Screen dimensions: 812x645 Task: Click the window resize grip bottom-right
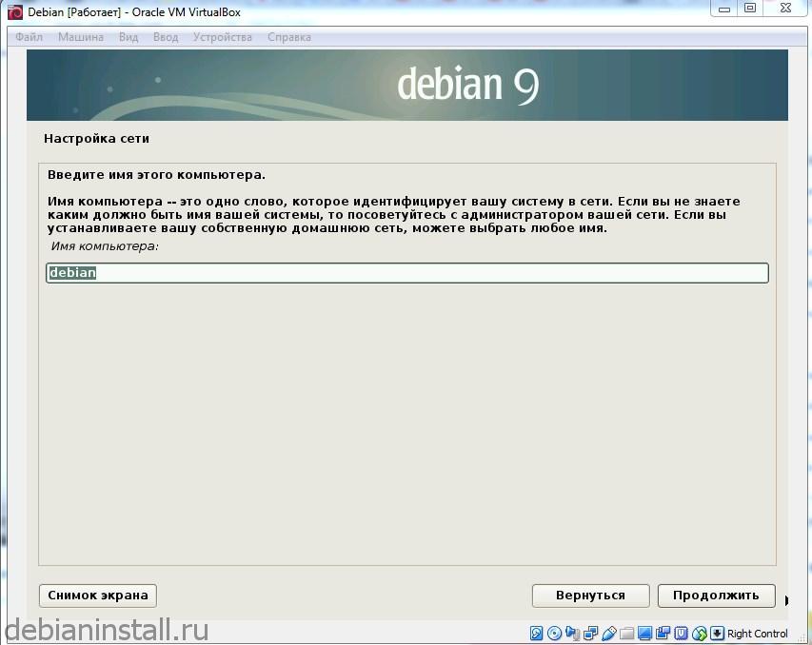point(804,637)
